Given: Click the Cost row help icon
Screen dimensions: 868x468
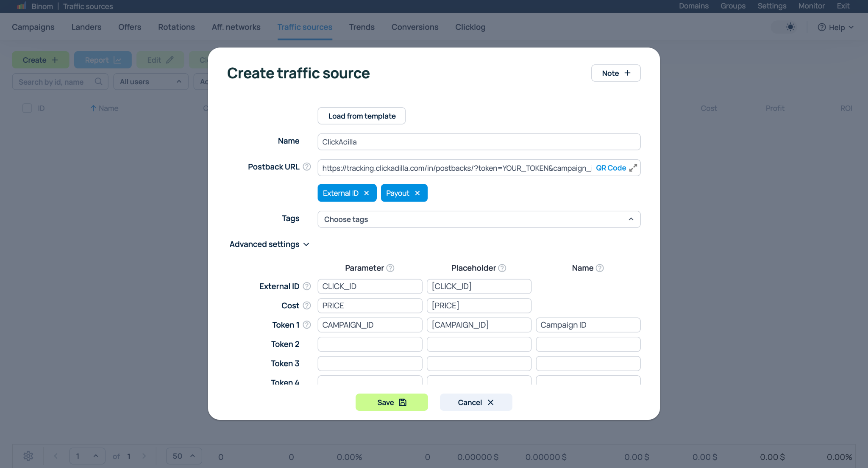Looking at the screenshot, I should tap(307, 306).
